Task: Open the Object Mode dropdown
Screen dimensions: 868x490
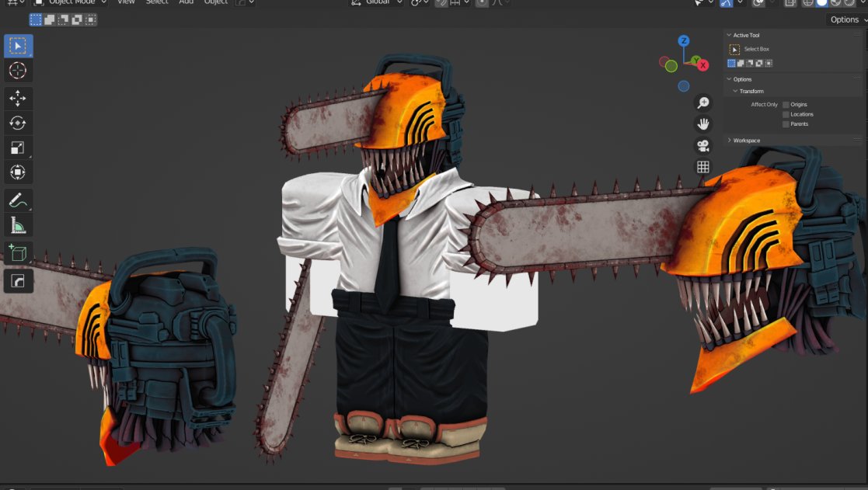Action: point(70,3)
